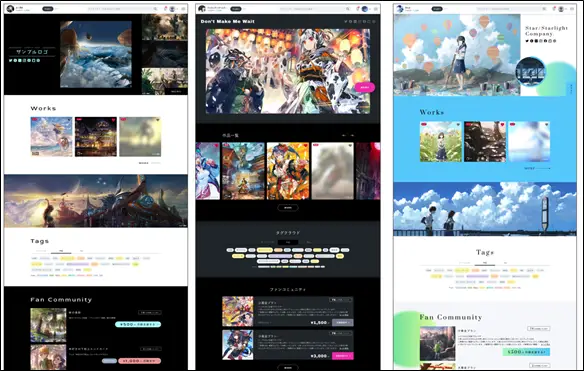Toggle the heart on the red-toned Works thumbnail
Viewport: 584px width, 371px height.
pyautogui.click(x=502, y=125)
